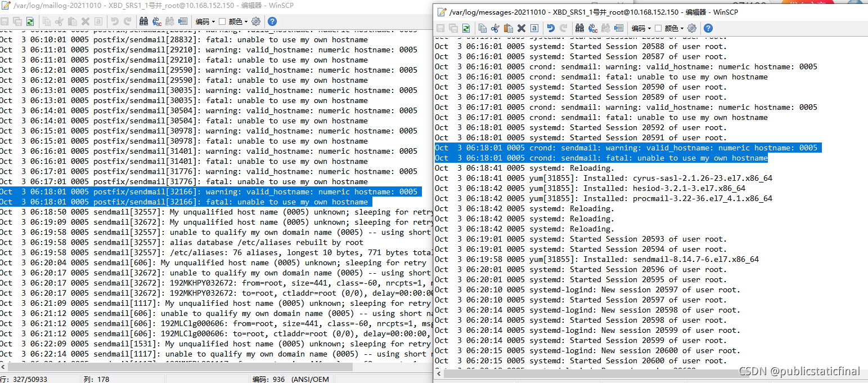Open Replace tool in maillog editor
The height and width of the screenshot is (383, 868).
(157, 21)
